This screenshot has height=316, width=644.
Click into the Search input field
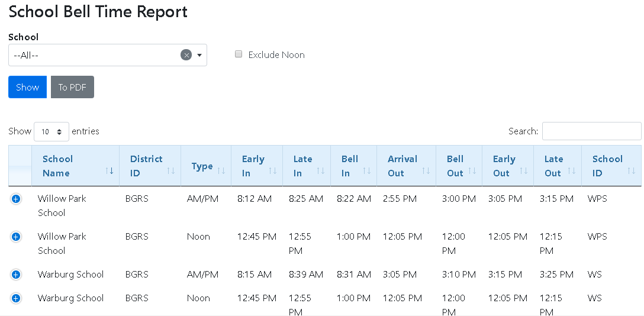click(591, 131)
